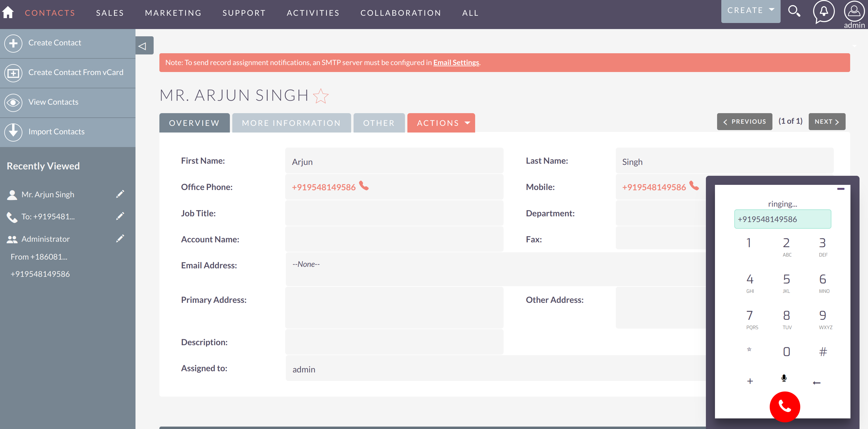Screen dimensions: 868x429
Task: Open the search magnifier icon
Action: pos(795,11)
